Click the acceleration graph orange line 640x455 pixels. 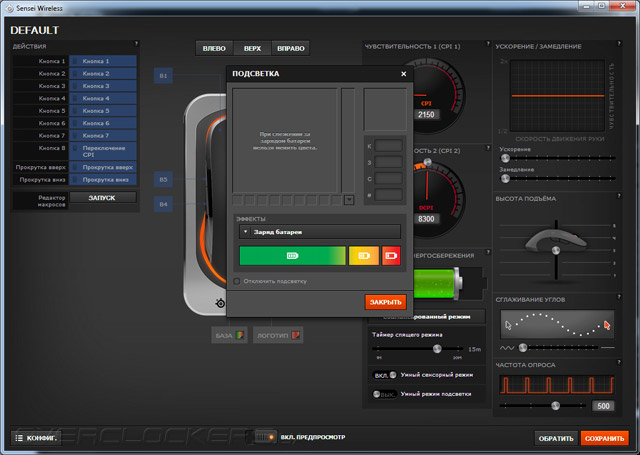[x=558, y=96]
